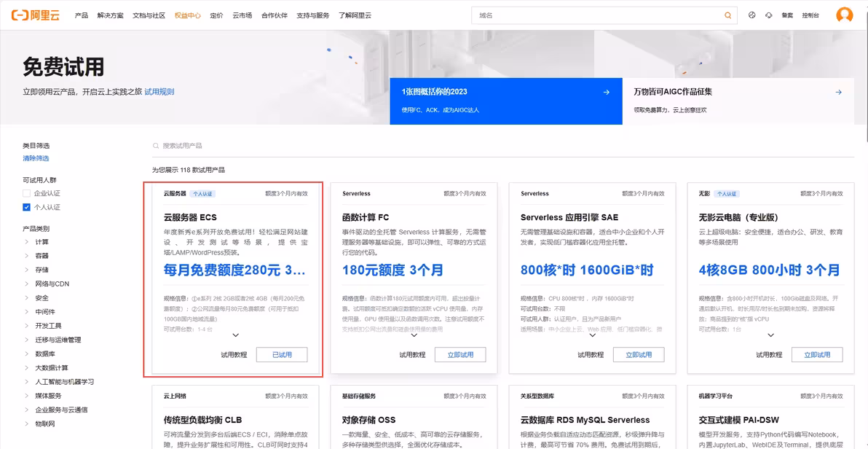Open the 权益中心 menu
This screenshot has width=868, height=449.
click(x=188, y=15)
